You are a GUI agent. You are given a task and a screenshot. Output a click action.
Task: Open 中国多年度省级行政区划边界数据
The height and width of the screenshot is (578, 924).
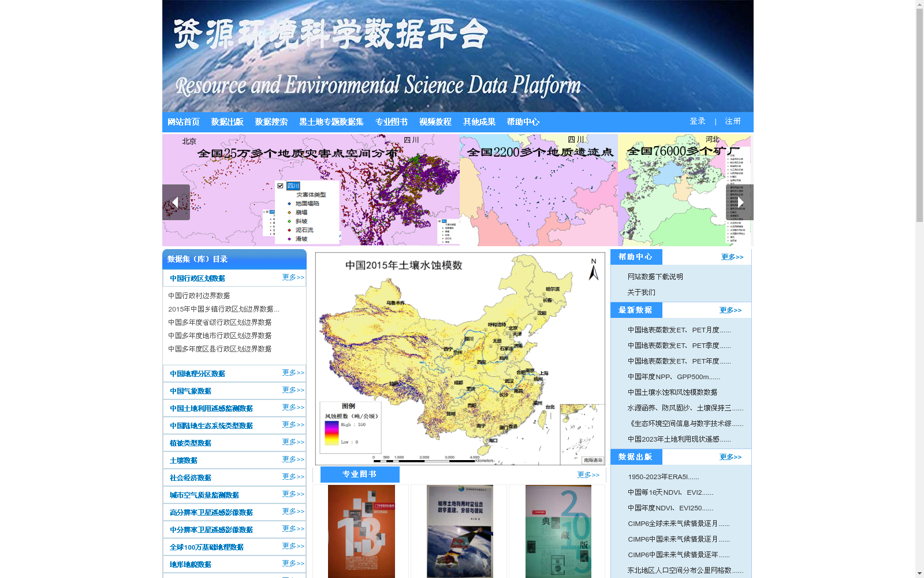[x=219, y=323]
